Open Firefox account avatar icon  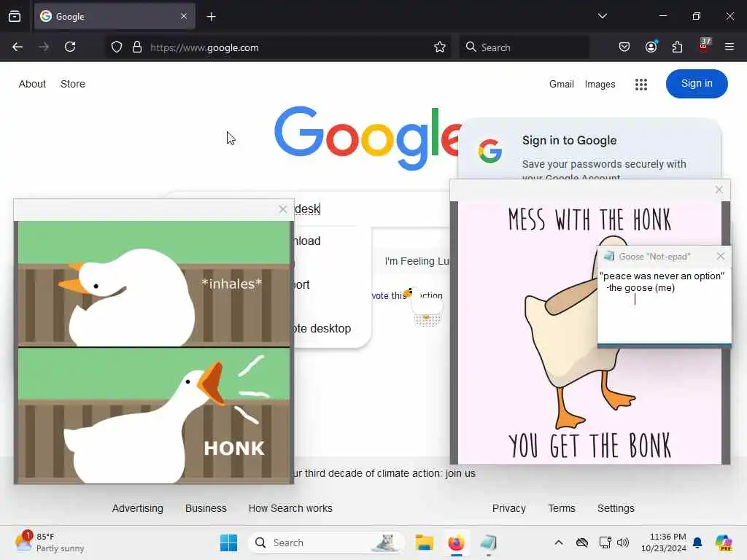pos(651,47)
